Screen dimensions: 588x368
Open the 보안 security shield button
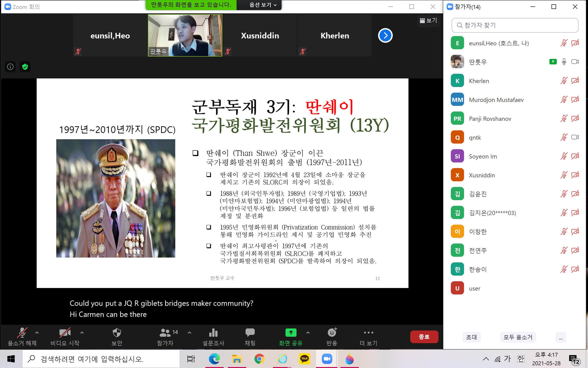[x=117, y=337]
